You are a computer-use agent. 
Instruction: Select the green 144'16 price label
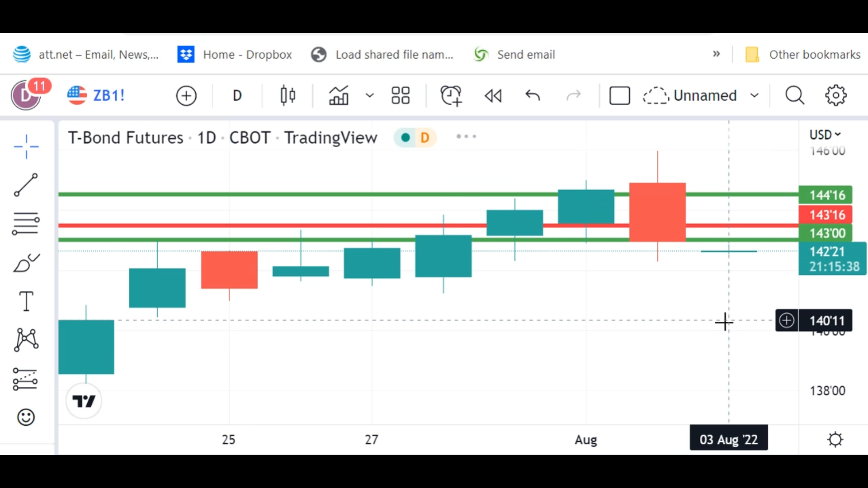826,195
